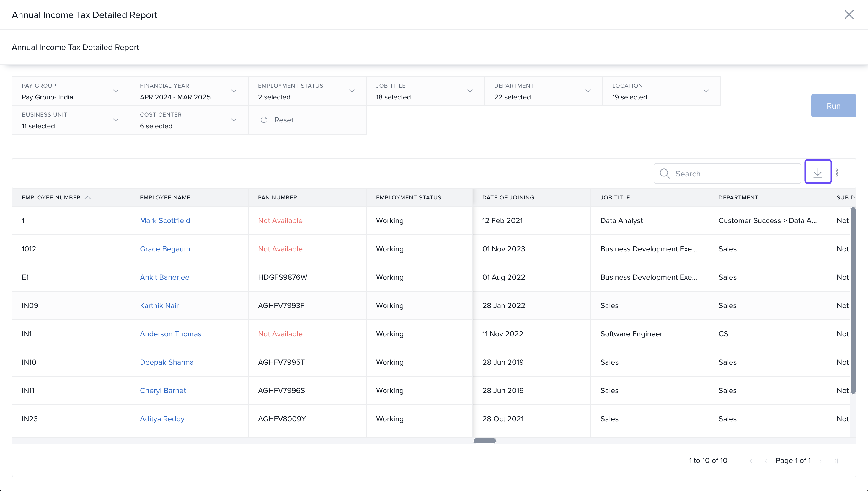Click the Run button

[x=833, y=106]
